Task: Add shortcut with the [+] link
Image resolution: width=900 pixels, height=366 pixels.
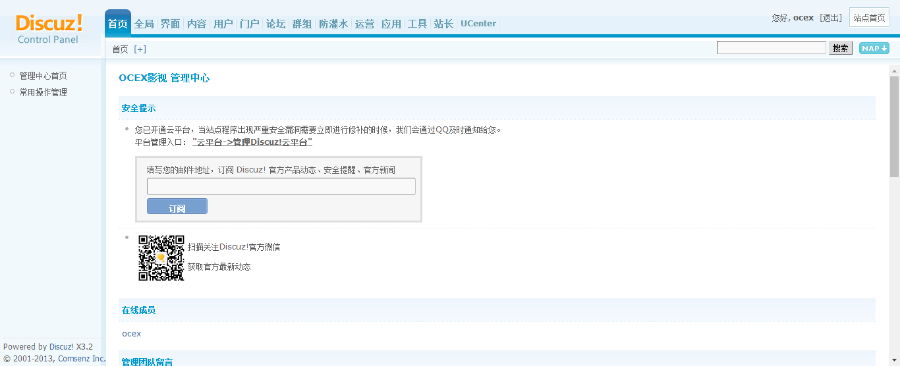Action: (x=140, y=49)
